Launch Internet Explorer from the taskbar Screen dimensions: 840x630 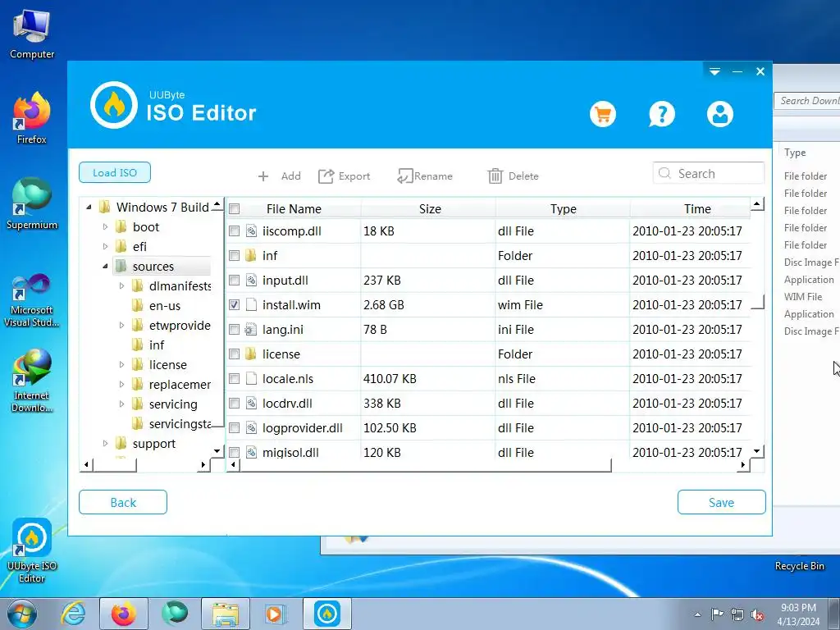(73, 614)
